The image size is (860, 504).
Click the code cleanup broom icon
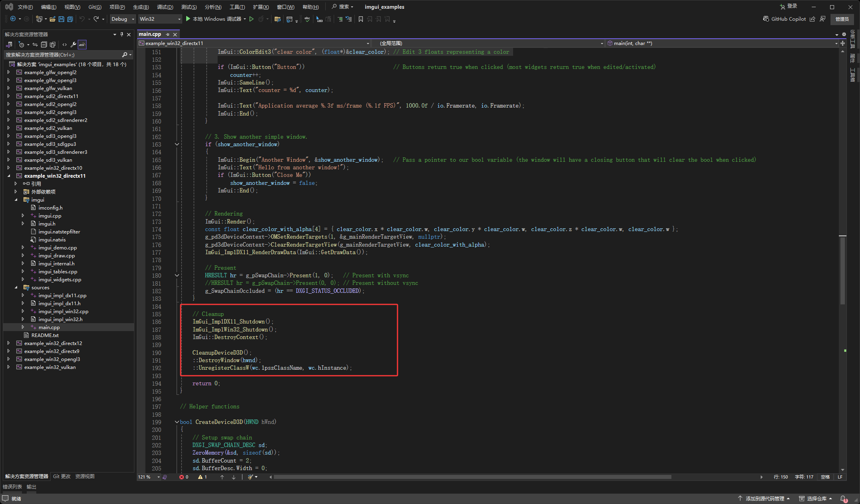(x=250, y=477)
